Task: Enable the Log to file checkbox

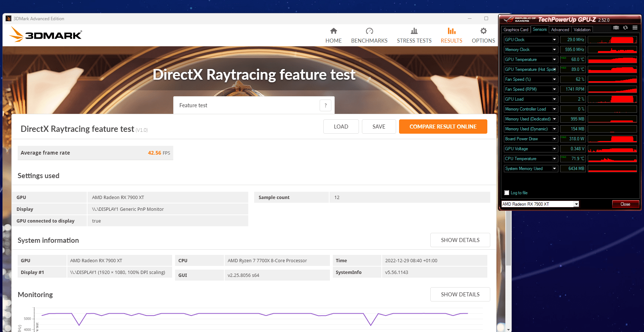Action: (x=507, y=193)
